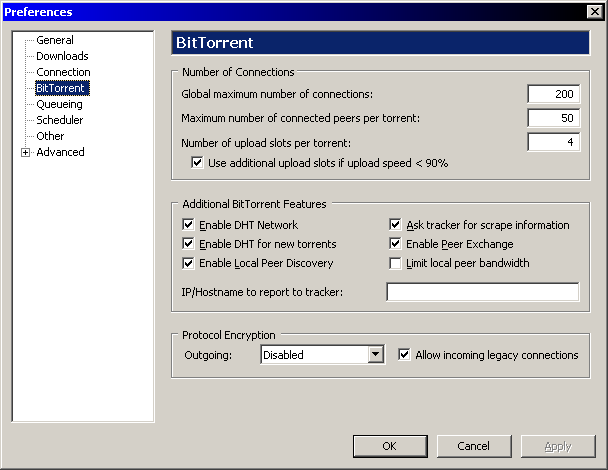Toggle use additional upload slots checkbox

[197, 162]
